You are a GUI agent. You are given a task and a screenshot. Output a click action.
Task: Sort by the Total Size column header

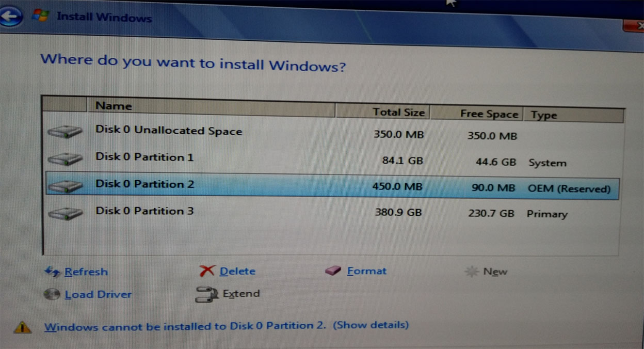[383, 112]
